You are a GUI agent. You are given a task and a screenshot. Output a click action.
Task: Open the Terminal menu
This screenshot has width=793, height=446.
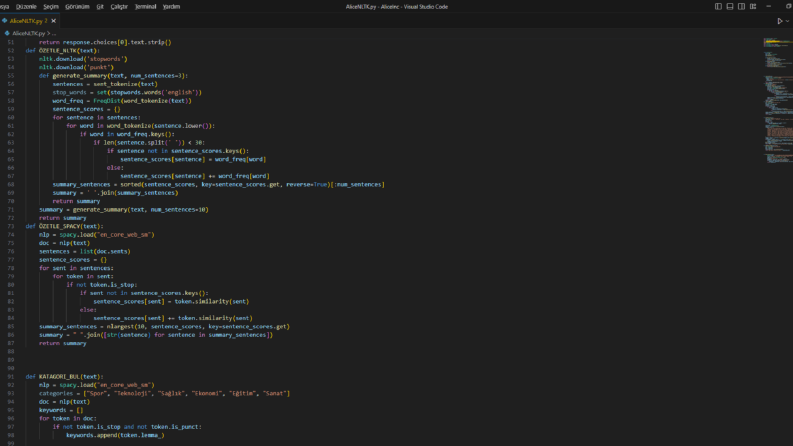146,7
